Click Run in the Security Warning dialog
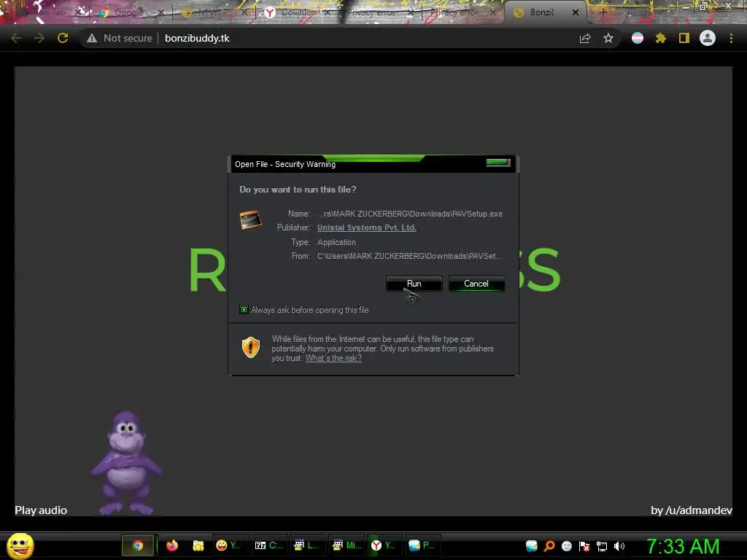Screen dimensions: 747x560 tap(414, 284)
